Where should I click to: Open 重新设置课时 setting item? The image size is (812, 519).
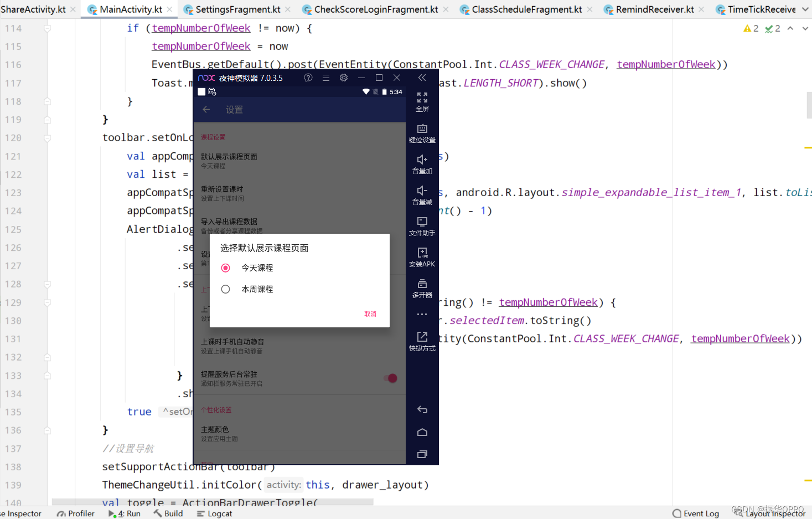click(x=299, y=193)
